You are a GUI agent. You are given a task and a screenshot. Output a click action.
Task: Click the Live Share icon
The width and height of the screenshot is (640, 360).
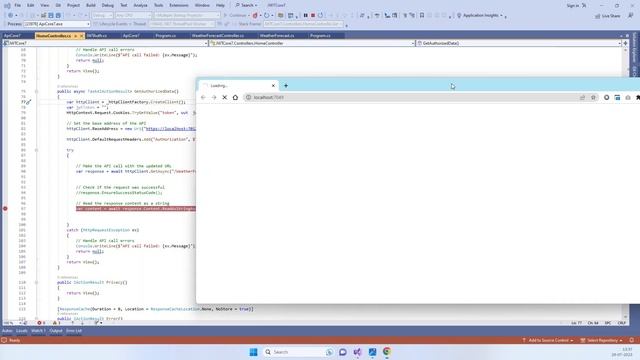[x=598, y=16]
